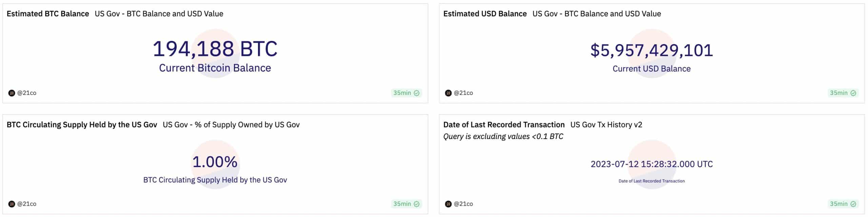Click the green checkmark in the BTC Balance panel
868x217 pixels.
(x=417, y=93)
